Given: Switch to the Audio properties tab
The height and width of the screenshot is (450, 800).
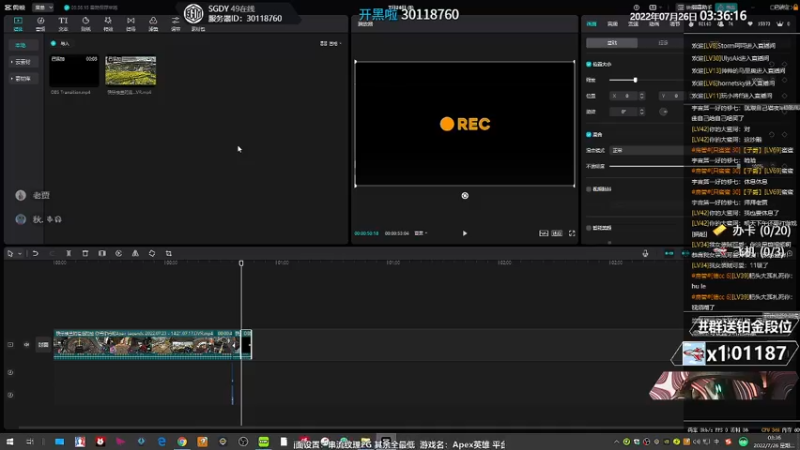Looking at the screenshot, I should click(612, 24).
